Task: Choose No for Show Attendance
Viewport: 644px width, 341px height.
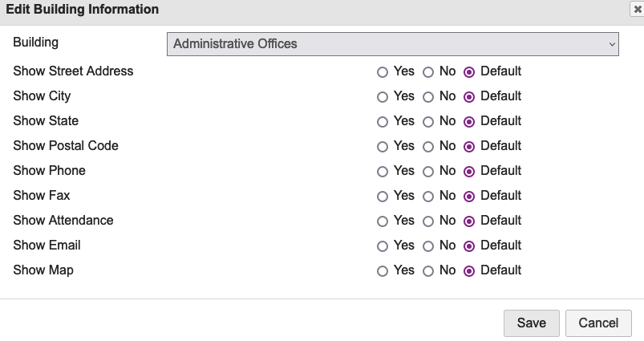Action: (428, 221)
